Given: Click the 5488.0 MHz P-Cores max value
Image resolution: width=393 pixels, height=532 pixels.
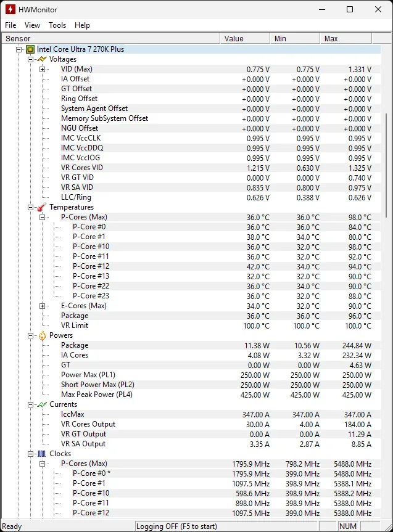Looking at the screenshot, I should click(352, 464).
